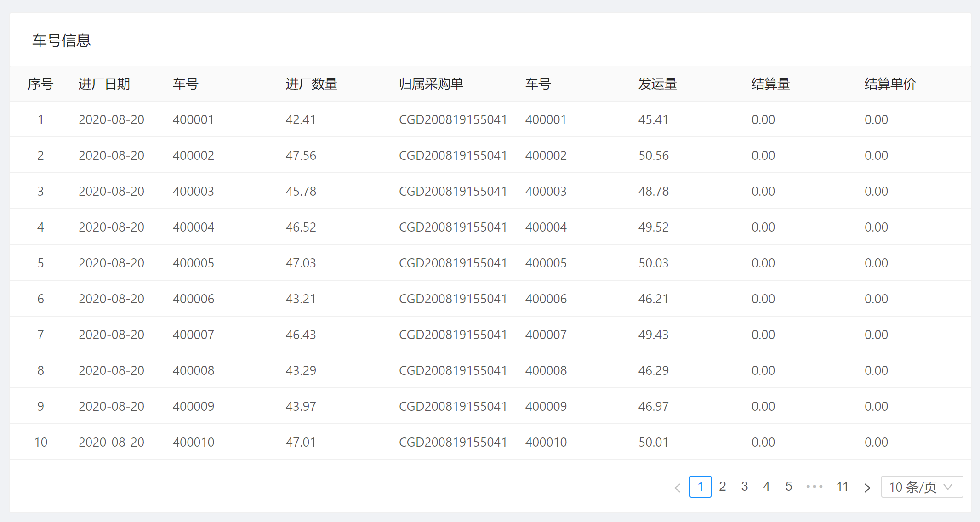Click purchase order in row 7
The height and width of the screenshot is (522, 980).
tap(452, 335)
